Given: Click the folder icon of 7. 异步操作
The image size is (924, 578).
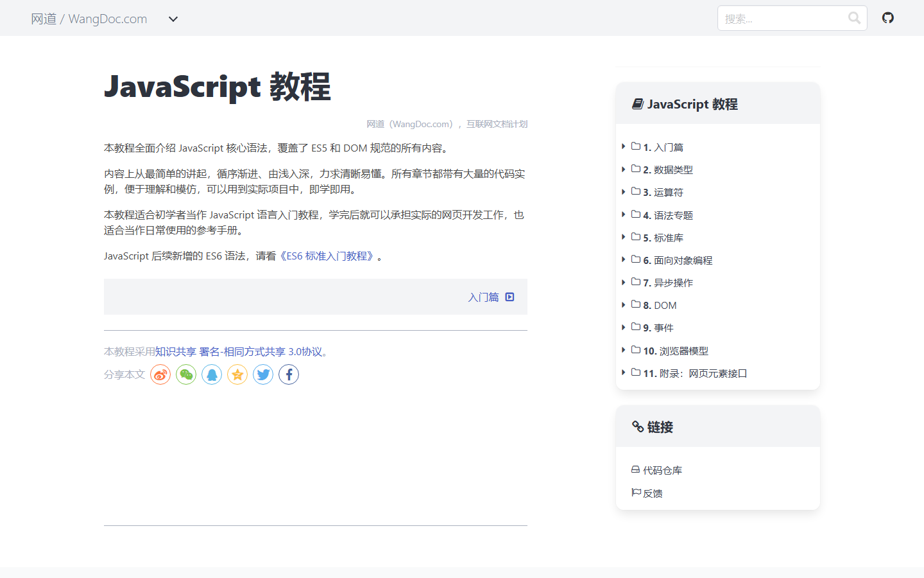Looking at the screenshot, I should coord(636,282).
